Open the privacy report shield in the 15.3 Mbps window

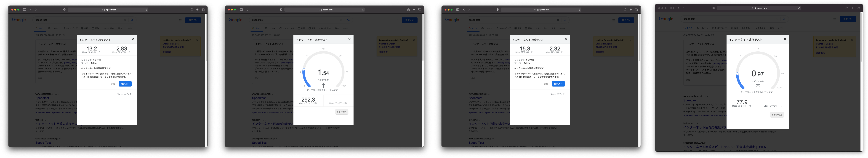pos(498,9)
